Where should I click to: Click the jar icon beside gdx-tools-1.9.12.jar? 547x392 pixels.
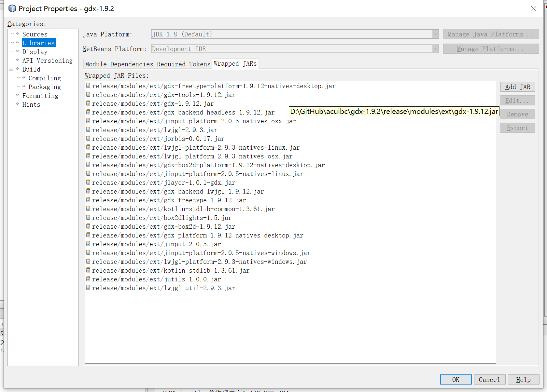[x=88, y=94]
